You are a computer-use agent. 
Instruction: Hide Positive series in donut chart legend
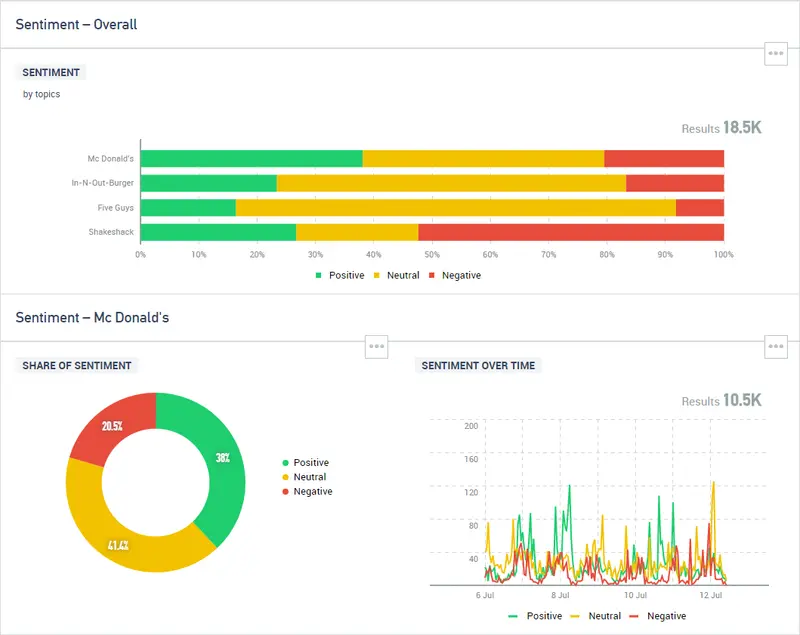(310, 463)
